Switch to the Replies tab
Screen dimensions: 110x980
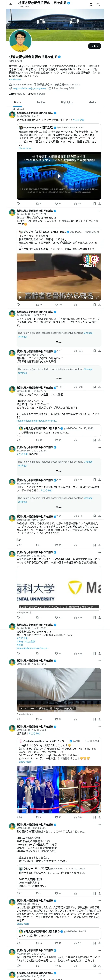(41, 102)
